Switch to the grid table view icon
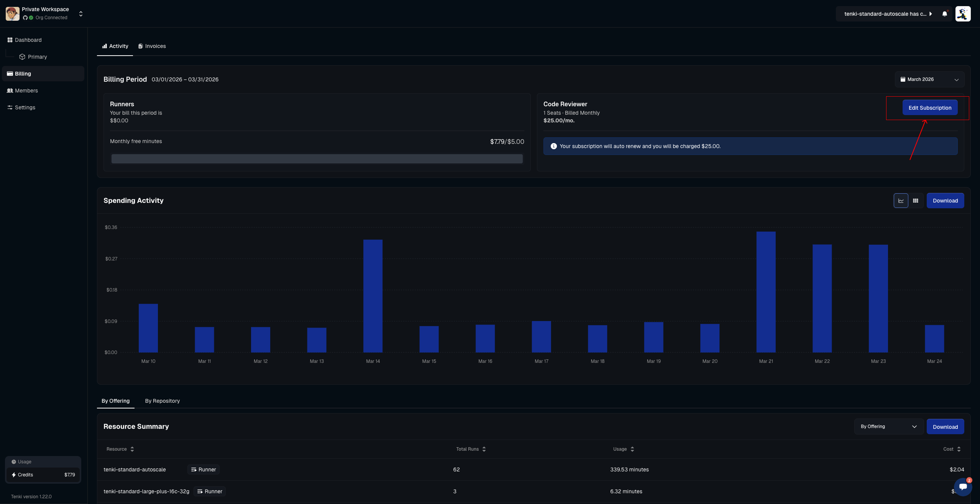This screenshot has width=980, height=504. 916,201
